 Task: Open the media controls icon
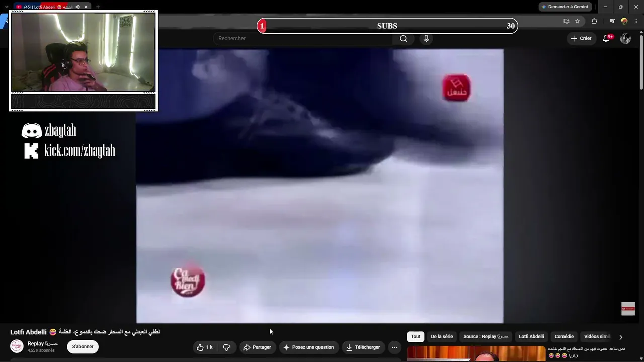[x=612, y=21]
